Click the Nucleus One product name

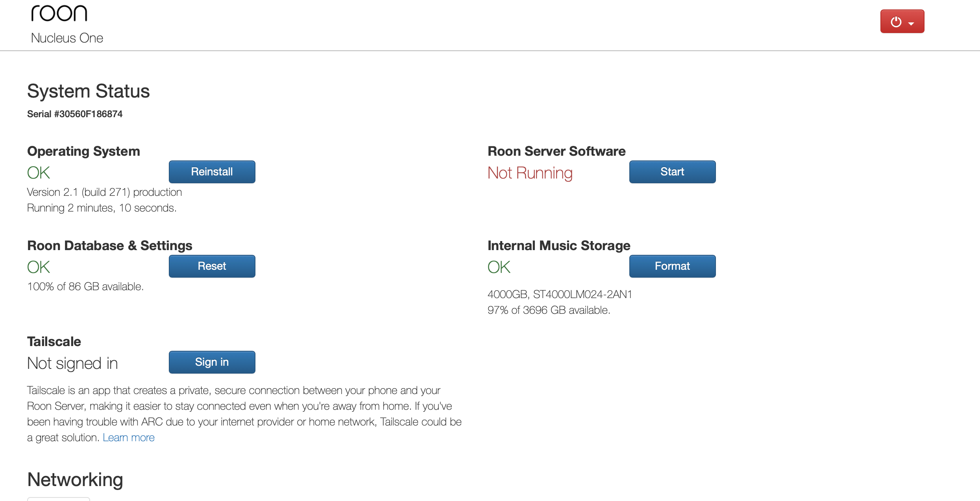click(x=67, y=38)
